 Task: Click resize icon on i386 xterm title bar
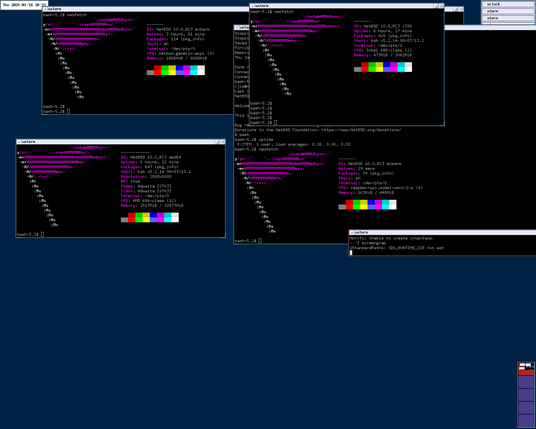tap(437, 6)
